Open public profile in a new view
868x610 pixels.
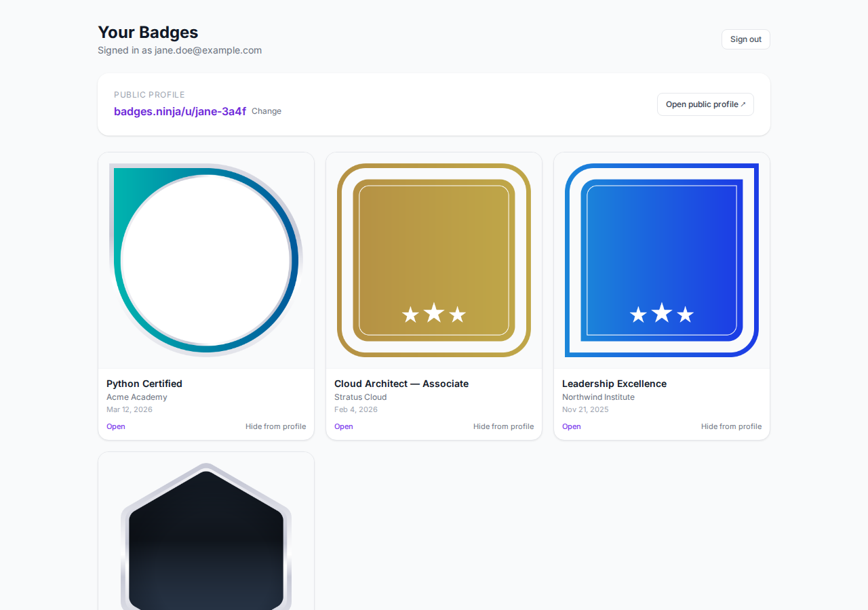tap(705, 104)
